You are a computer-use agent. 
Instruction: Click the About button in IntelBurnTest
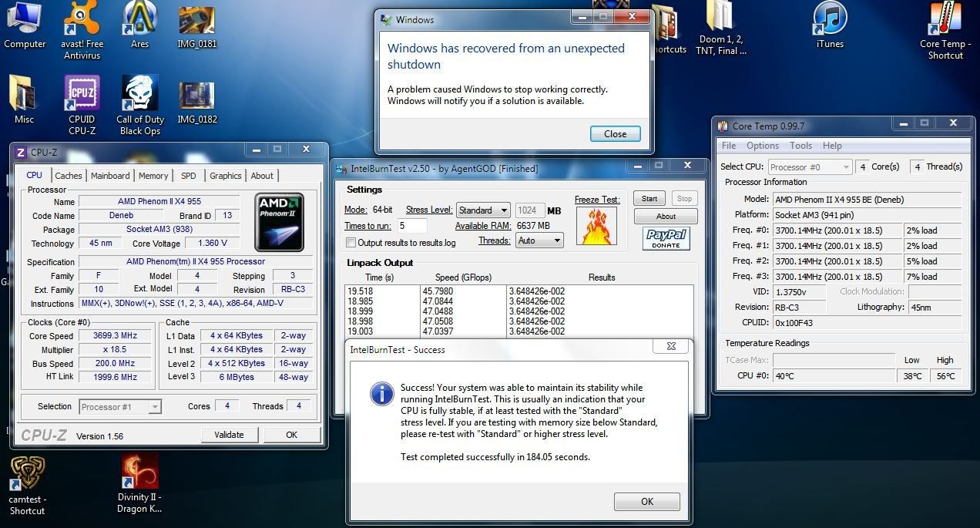tap(666, 217)
